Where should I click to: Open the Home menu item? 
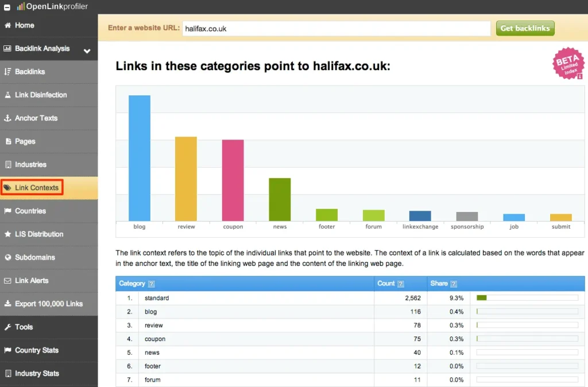tap(49, 25)
